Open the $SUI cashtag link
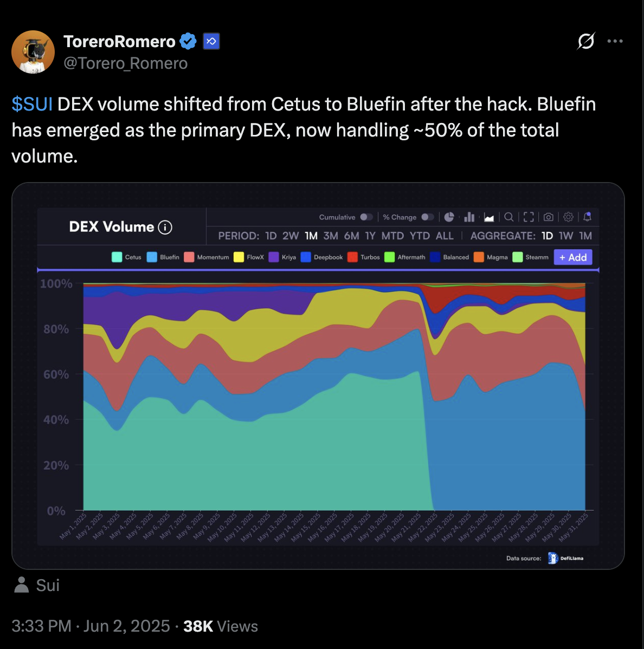The image size is (644, 649). 32,105
